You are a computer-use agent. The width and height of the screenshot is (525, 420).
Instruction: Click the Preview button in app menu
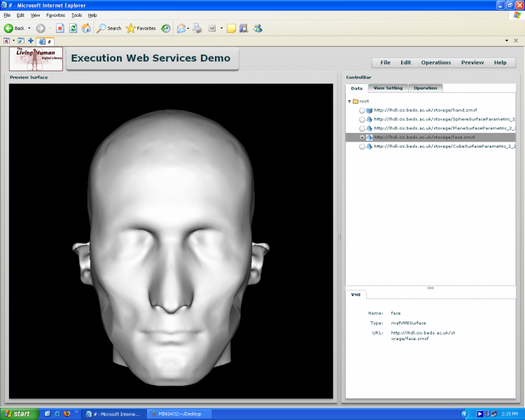472,62
